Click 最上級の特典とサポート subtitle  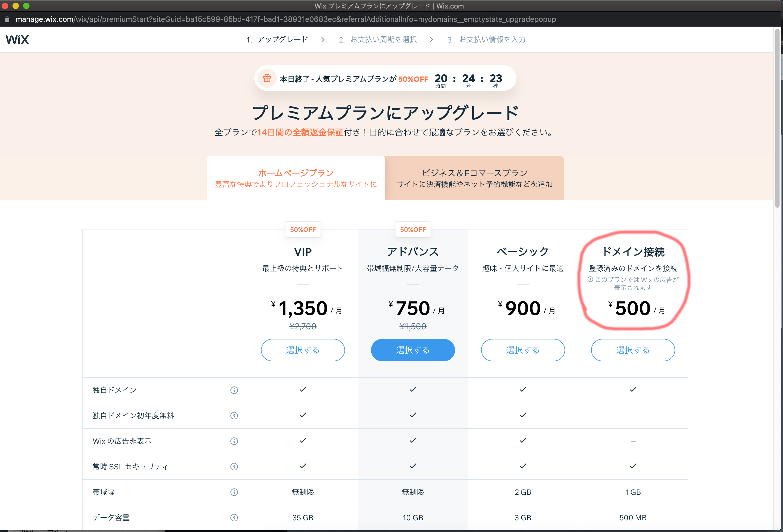point(302,268)
